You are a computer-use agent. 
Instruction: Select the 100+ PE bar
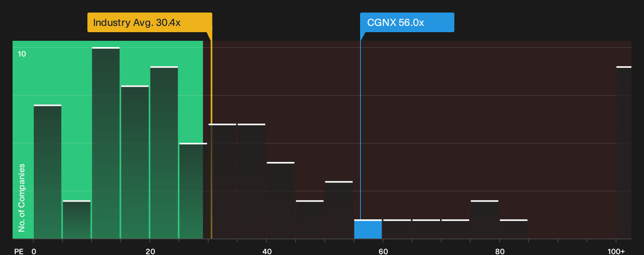click(x=624, y=153)
